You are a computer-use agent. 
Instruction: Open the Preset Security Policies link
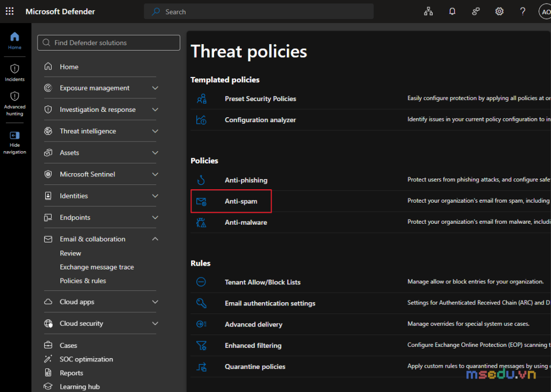point(260,99)
